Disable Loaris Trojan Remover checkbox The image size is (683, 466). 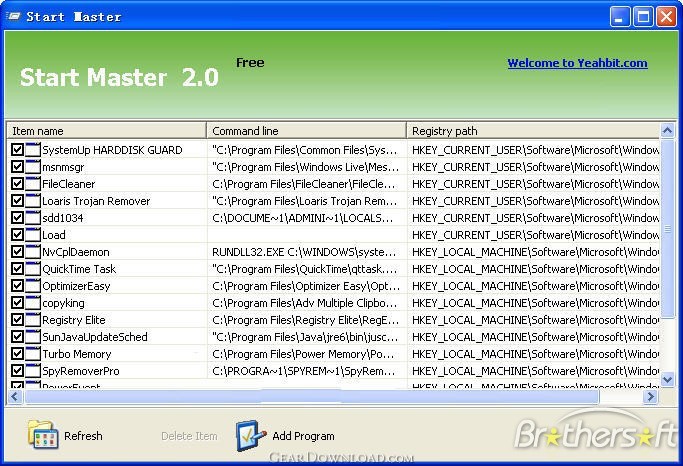[17, 201]
